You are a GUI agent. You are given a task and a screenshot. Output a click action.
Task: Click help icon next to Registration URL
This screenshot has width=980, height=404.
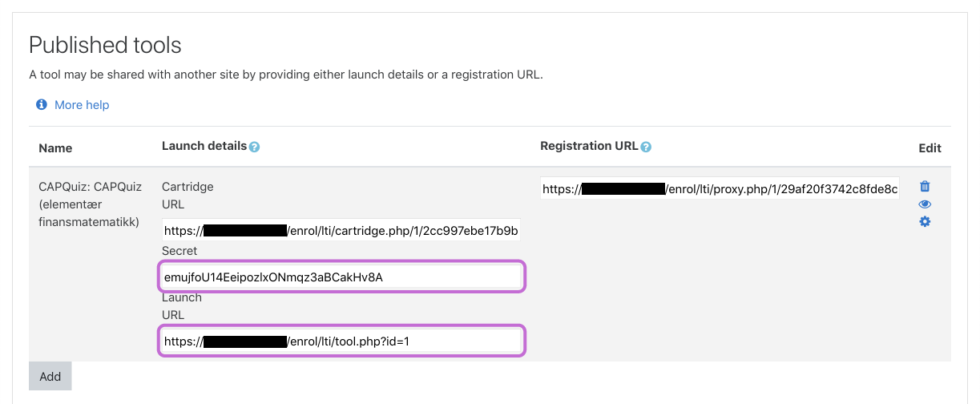(646, 147)
